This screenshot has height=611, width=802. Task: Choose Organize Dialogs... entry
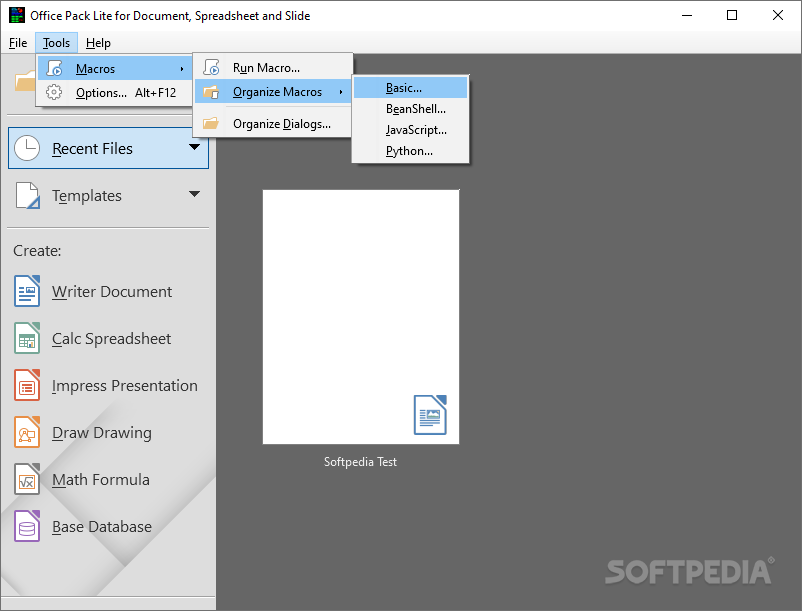click(x=272, y=124)
